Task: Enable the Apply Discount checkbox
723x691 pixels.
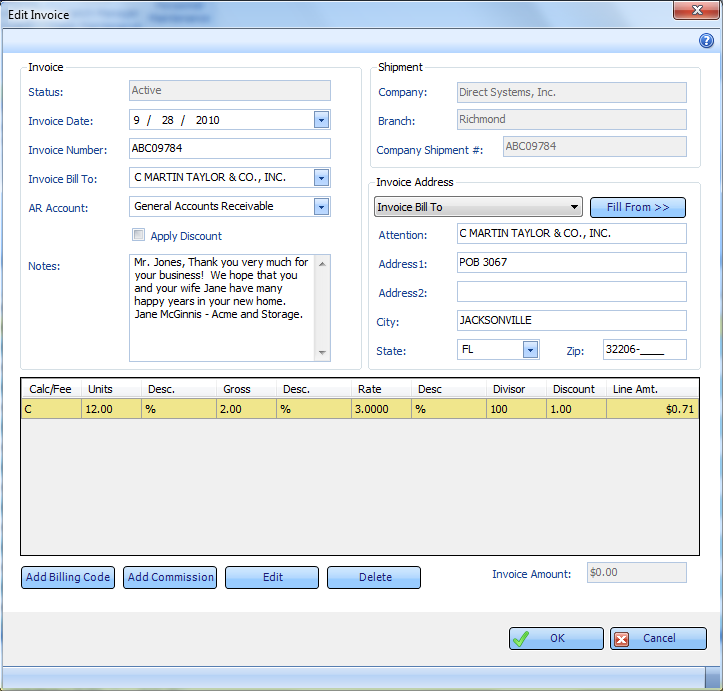Action: [139, 236]
